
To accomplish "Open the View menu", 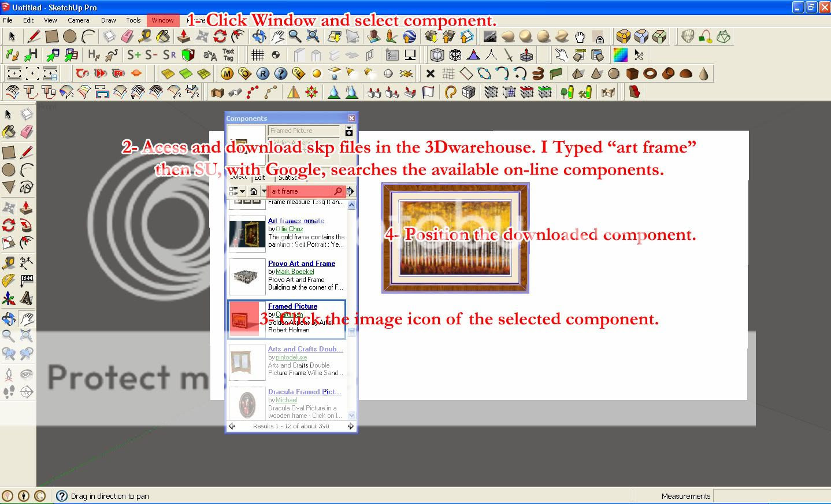I will (x=50, y=20).
